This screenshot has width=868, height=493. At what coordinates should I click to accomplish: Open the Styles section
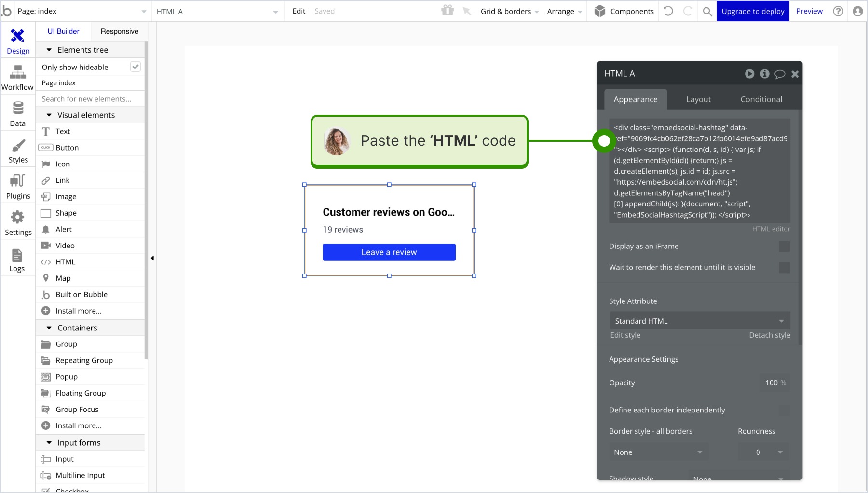18,151
